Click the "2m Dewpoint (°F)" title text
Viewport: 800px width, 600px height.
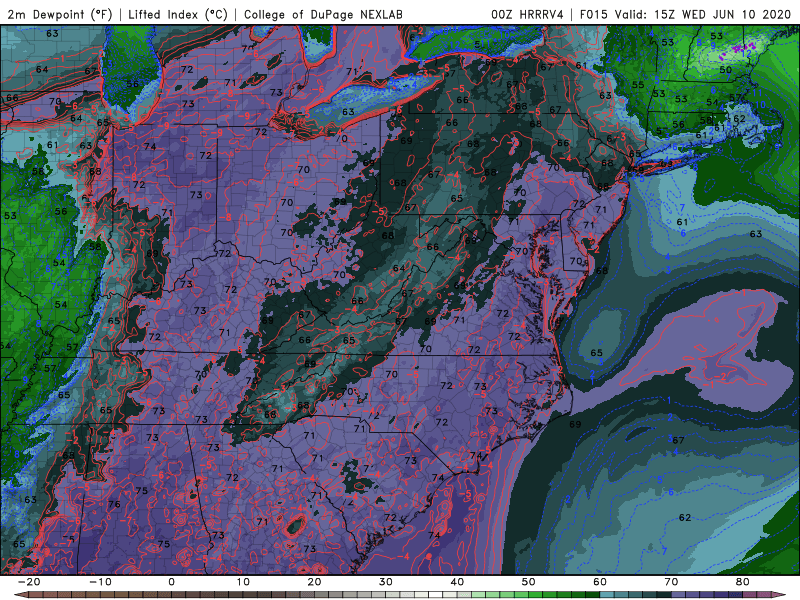[x=60, y=14]
